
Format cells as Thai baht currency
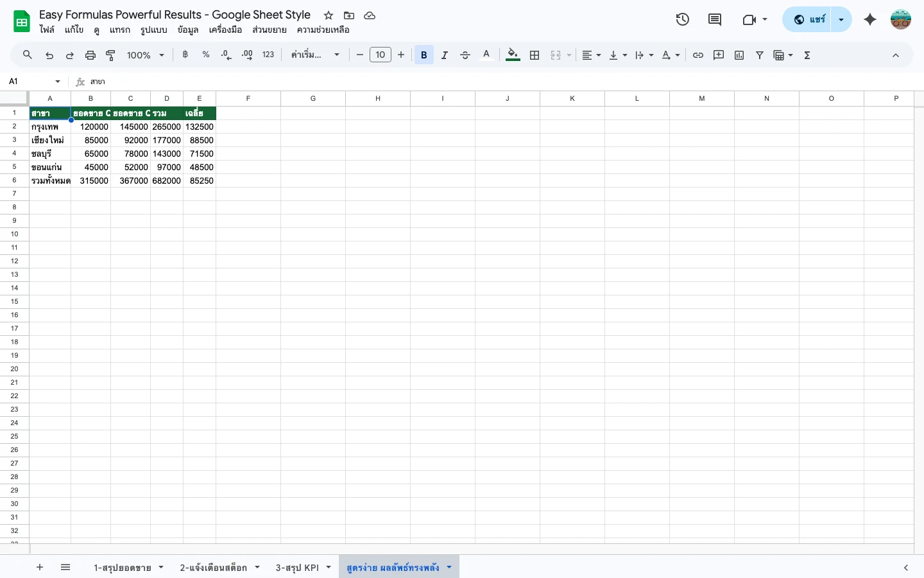[x=185, y=55]
